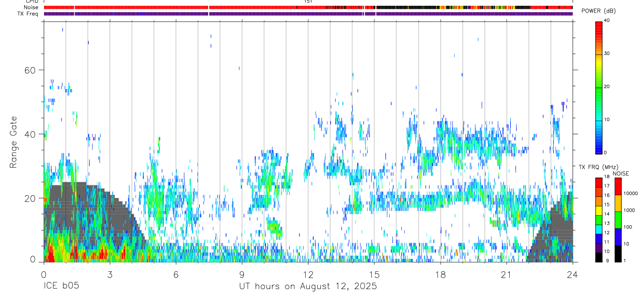Viewport: 644px width, 297px height.
Task: Click the 'Noise' row label at top
Action: pyautogui.click(x=30, y=7)
